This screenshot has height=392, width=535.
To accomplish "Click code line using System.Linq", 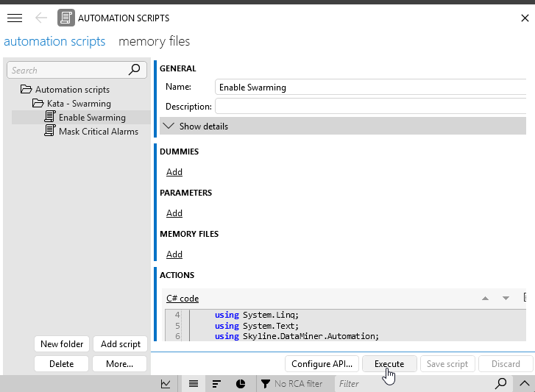I will 257,315.
